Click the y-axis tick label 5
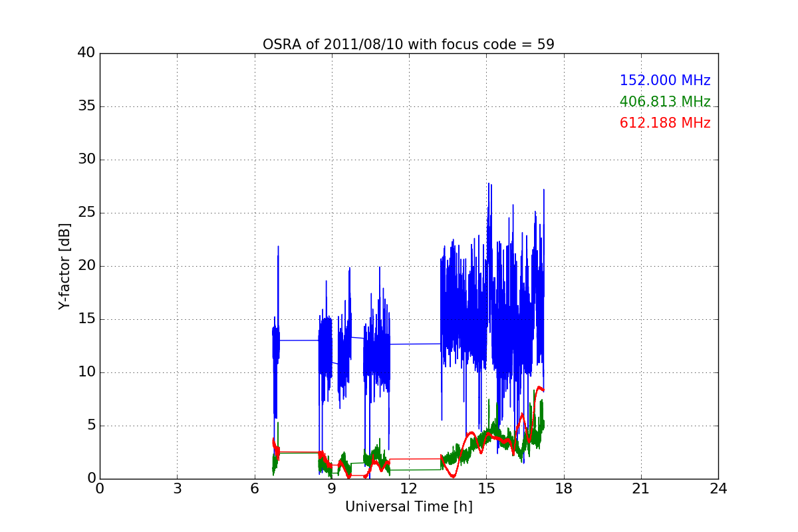 click(91, 426)
